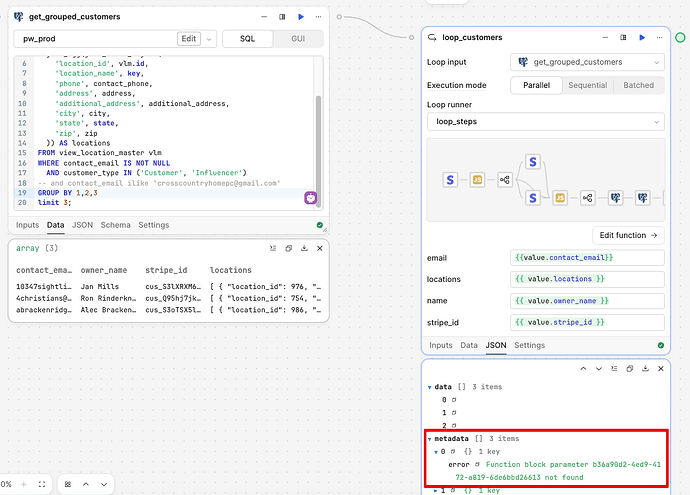Viewport: 690px width, 495px height.
Task: Run the loop_customers block
Action: pyautogui.click(x=642, y=37)
